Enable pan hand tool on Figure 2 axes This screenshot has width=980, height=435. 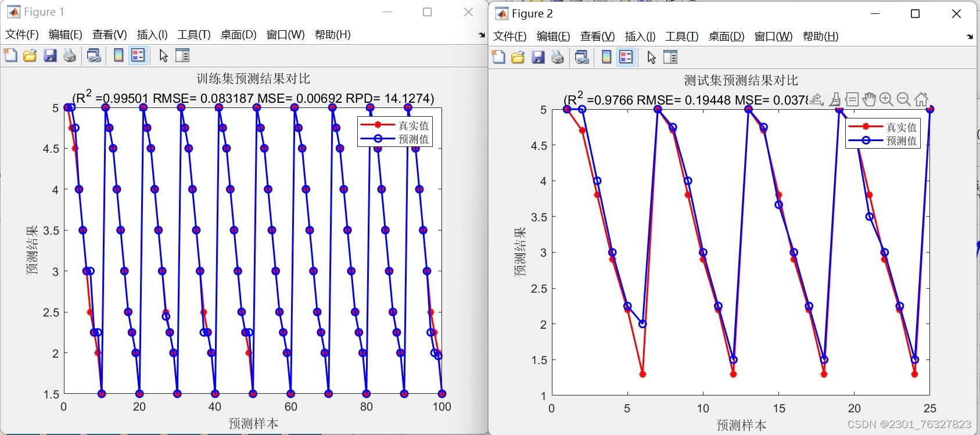tap(869, 99)
